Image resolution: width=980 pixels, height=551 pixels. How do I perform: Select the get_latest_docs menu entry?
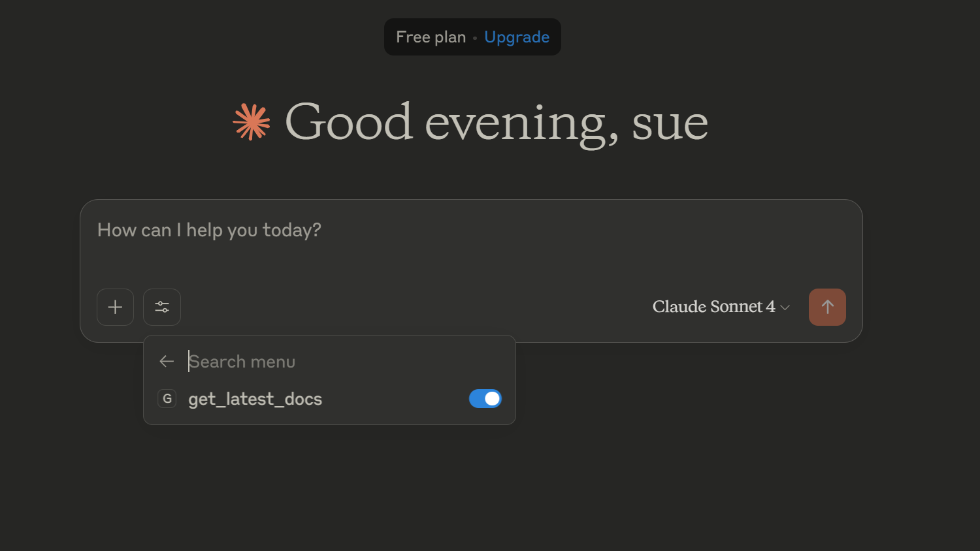(255, 398)
